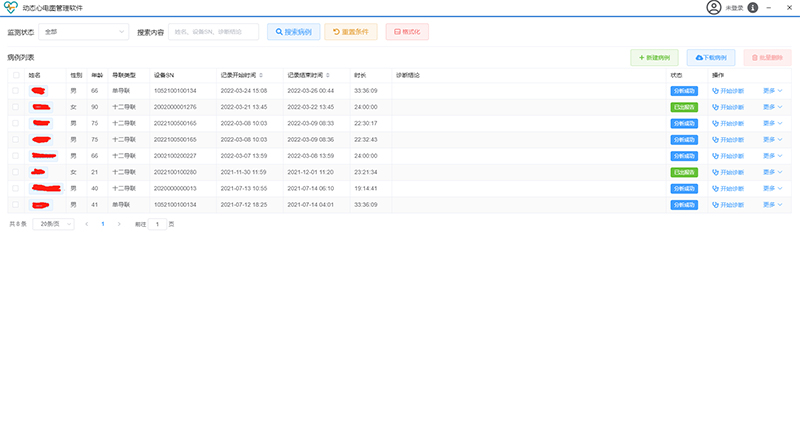Click 开始诊断 link in the last row
800x434 pixels.
(728, 204)
